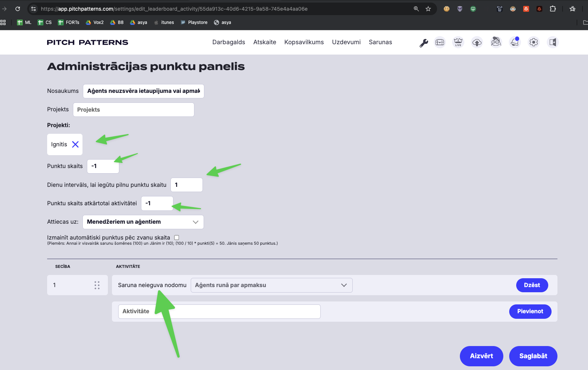This screenshot has height=370, width=588.
Task: Expand the Aģents runā par apmaksu dropdown
Action: pos(272,285)
